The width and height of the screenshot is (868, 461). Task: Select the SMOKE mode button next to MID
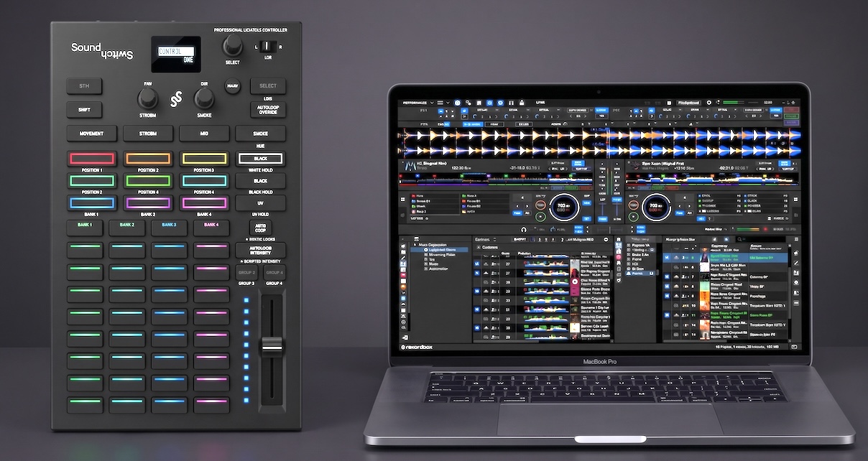(260, 134)
